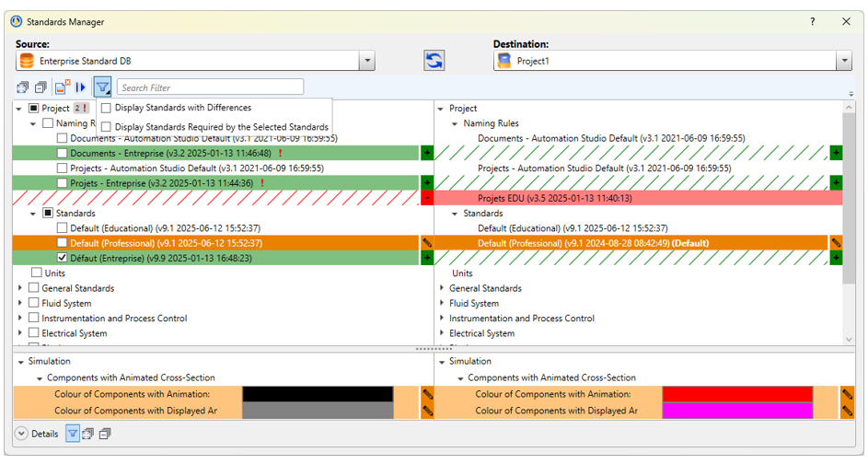Click the swap source and destination icon

(x=434, y=61)
